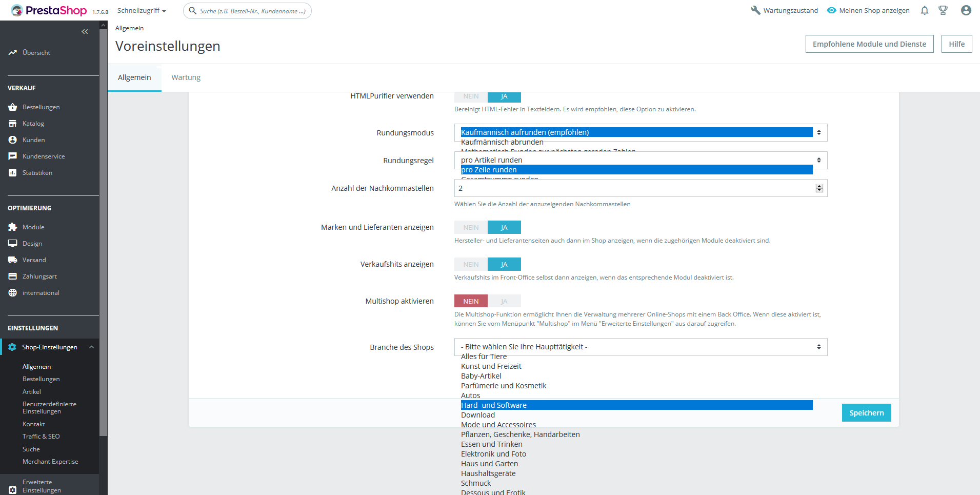
Task: Set HTMLPurifier verwenden to NEIN
Action: point(471,96)
